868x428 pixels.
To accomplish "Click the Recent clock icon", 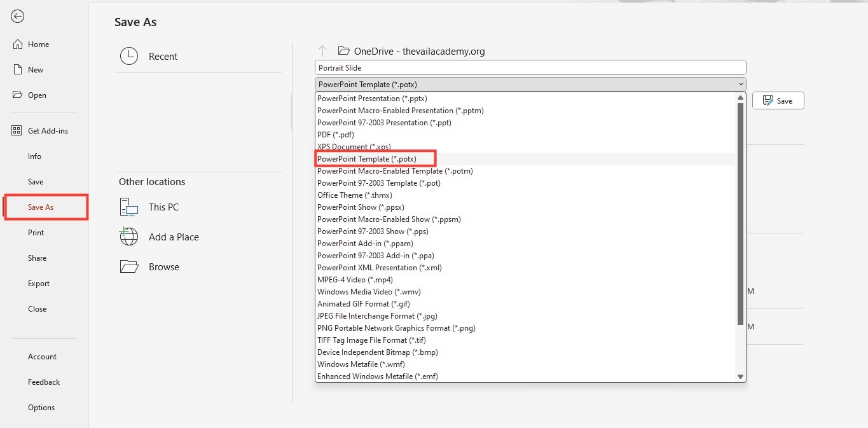I will pyautogui.click(x=129, y=56).
